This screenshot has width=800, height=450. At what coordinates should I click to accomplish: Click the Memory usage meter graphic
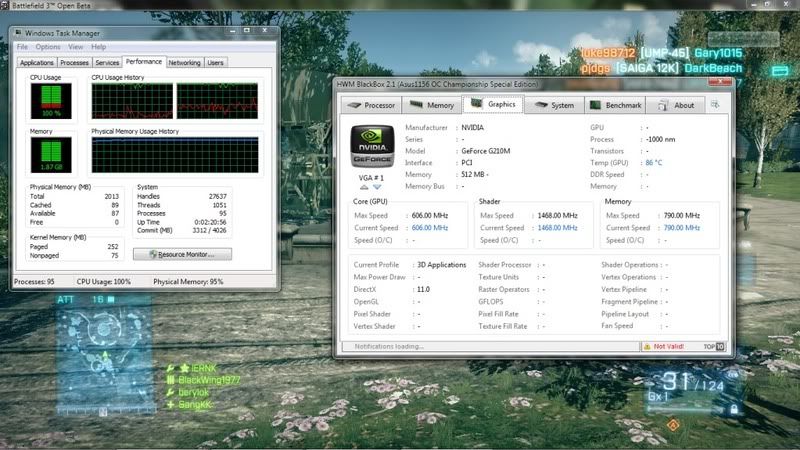click(x=52, y=154)
